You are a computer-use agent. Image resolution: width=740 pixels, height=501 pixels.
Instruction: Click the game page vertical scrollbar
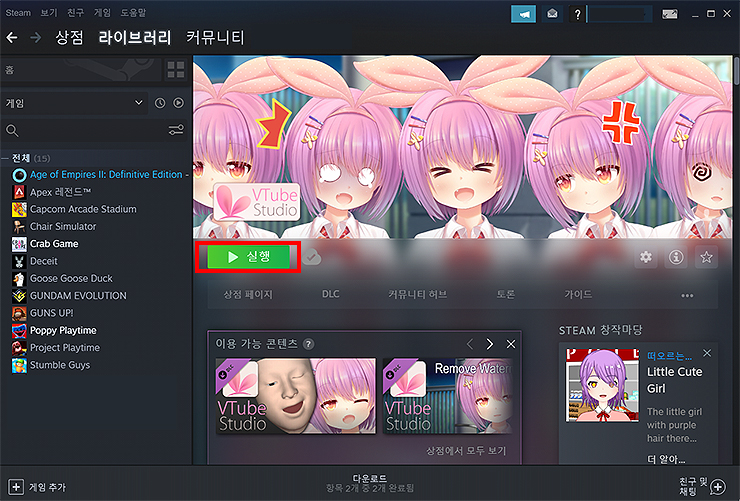point(736,71)
